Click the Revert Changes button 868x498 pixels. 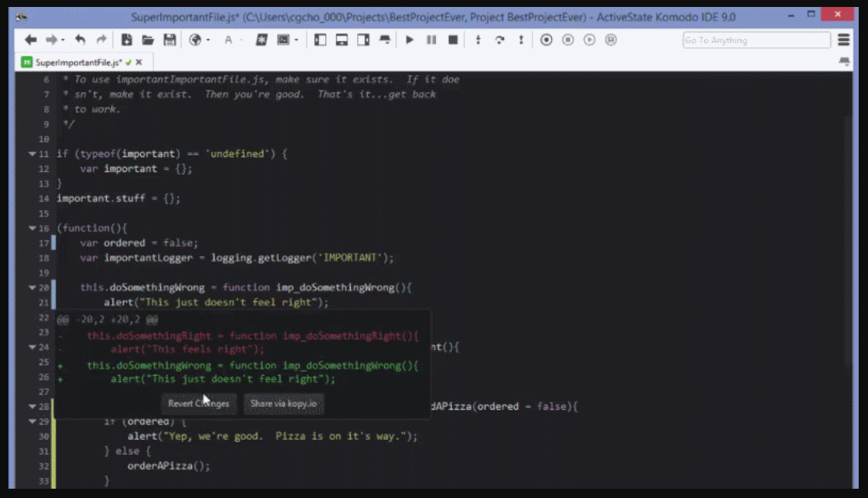(198, 404)
